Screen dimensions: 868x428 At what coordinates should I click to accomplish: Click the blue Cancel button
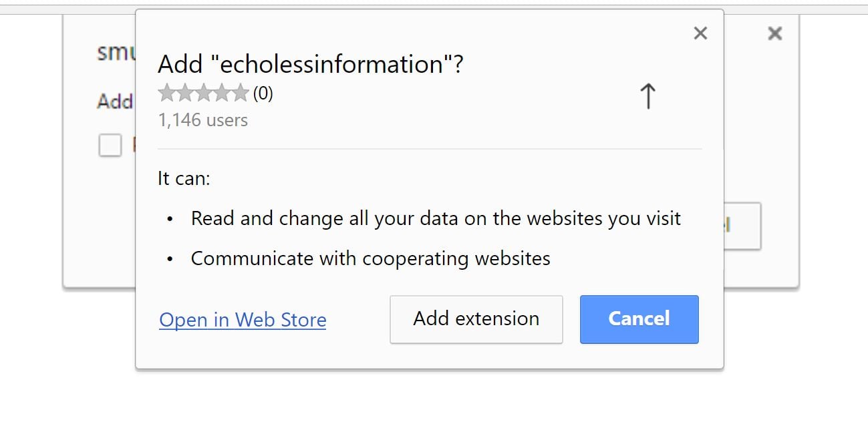point(639,319)
